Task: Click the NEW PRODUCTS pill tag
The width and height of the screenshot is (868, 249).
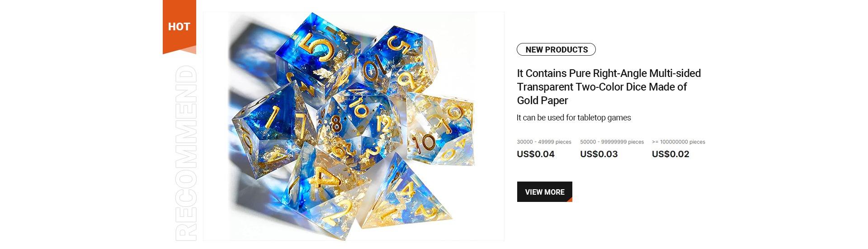Action: click(x=556, y=50)
